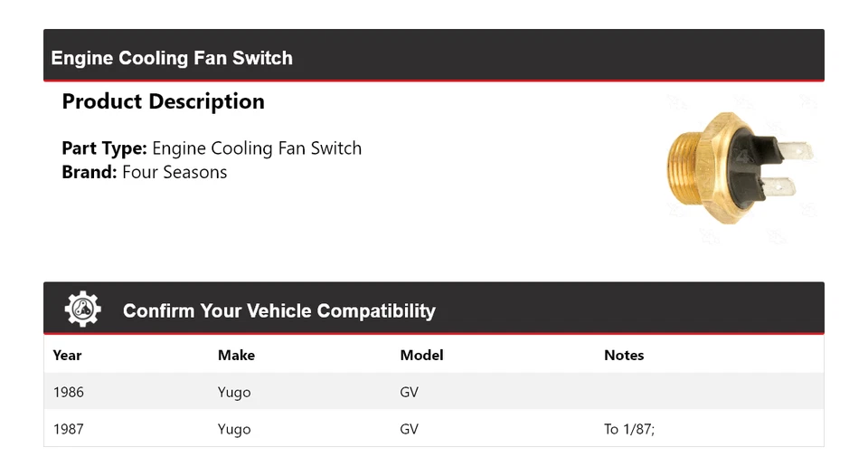Click the Part Type label
This screenshot has width=868, height=476.
[104, 148]
